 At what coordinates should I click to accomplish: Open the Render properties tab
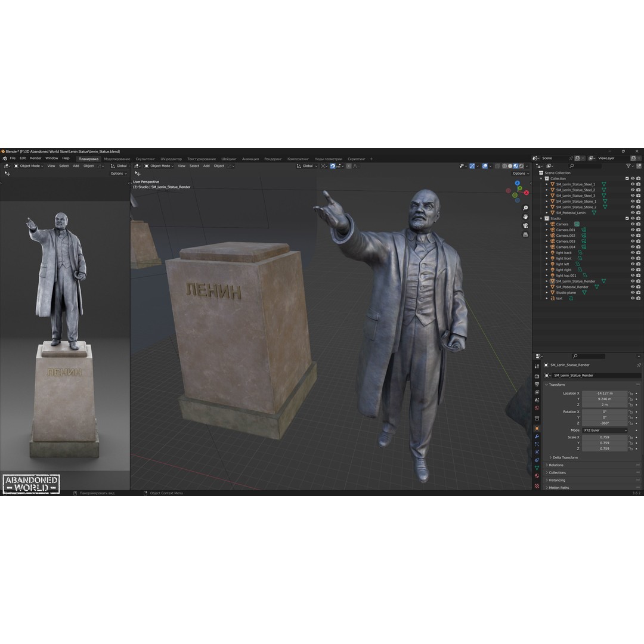coord(537,376)
